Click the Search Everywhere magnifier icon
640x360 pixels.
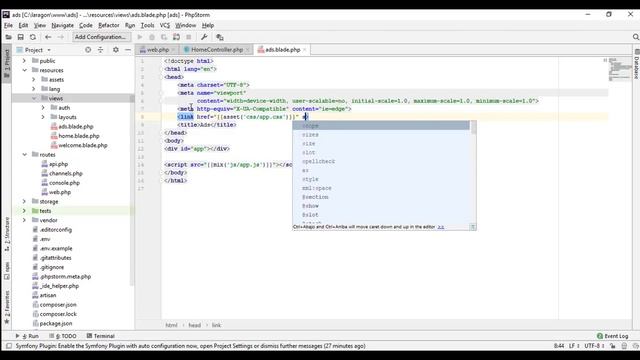pyautogui.click(x=636, y=37)
